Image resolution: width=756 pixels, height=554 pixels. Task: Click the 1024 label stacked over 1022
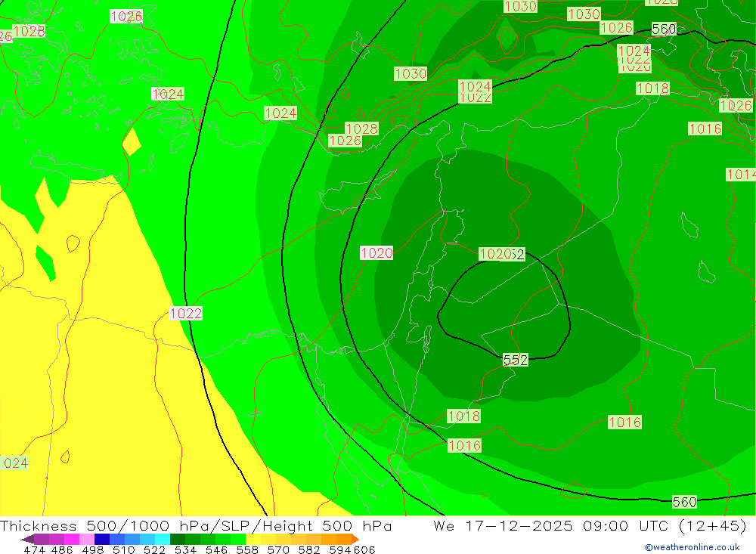[x=476, y=86]
